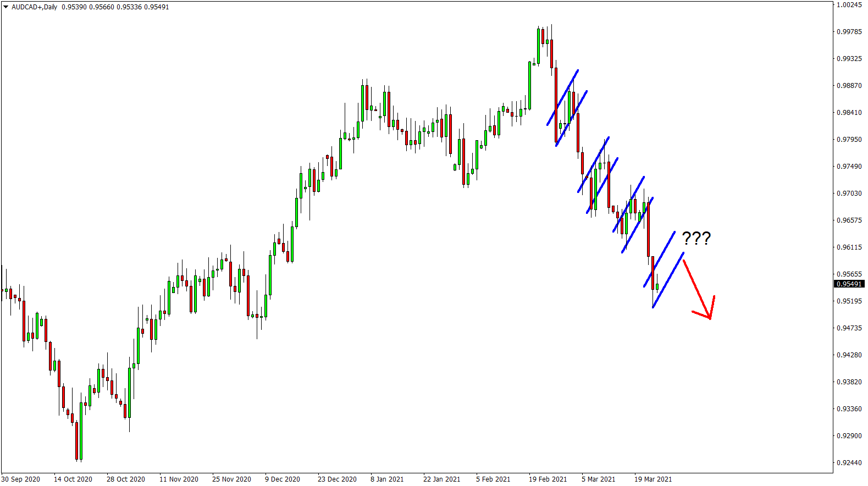
Task: Click the 0.98410 price scale label
Action: tap(849, 113)
